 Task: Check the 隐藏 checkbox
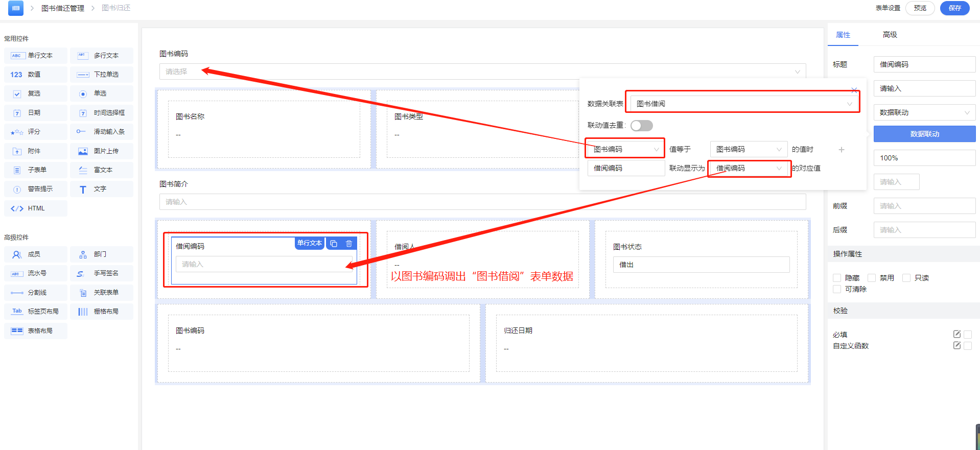tap(837, 278)
